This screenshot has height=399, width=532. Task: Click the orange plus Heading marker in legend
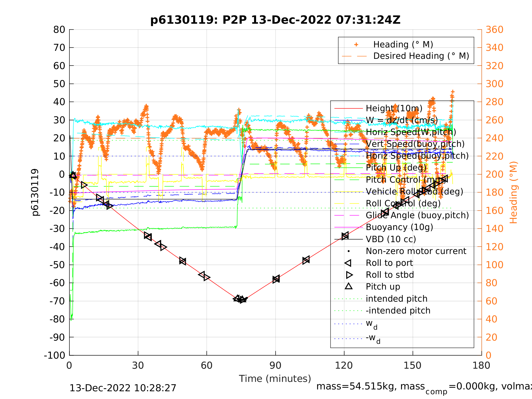[356, 44]
